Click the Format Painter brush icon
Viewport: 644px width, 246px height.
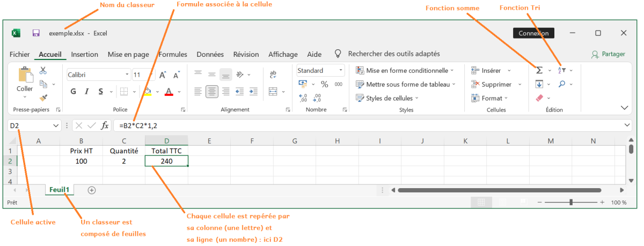(x=43, y=98)
